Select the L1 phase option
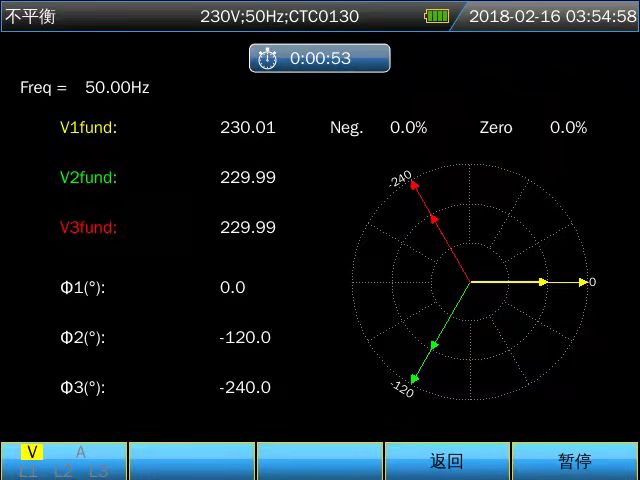Screen dimensions: 640x480 28,471
